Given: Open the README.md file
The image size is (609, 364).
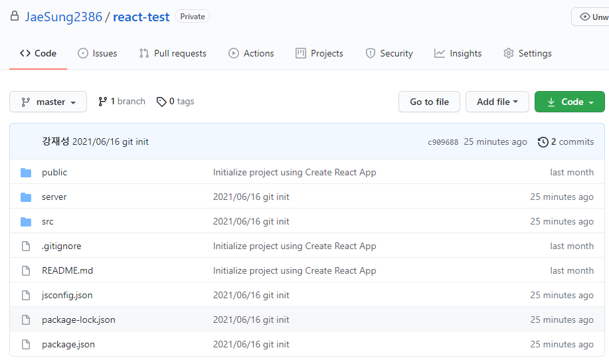Looking at the screenshot, I should 67,270.
